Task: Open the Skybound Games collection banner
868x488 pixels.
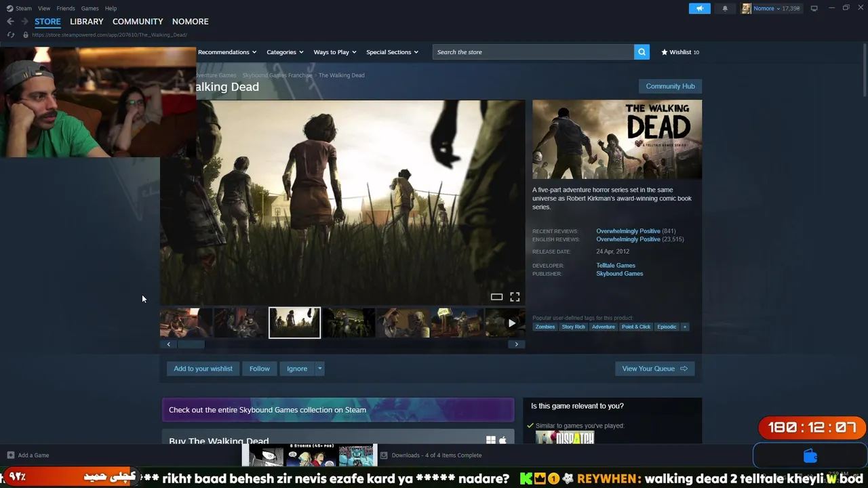Action: (338, 410)
